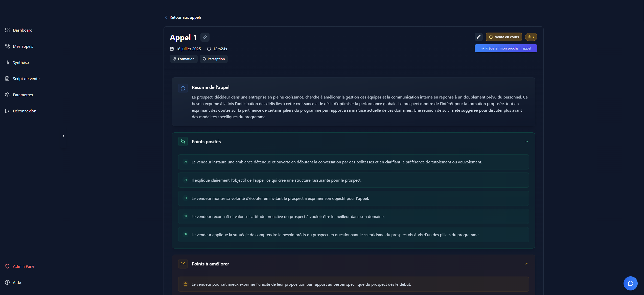Collapse the sidebar with the left chevron
The width and height of the screenshot is (644, 295).
pos(63,136)
